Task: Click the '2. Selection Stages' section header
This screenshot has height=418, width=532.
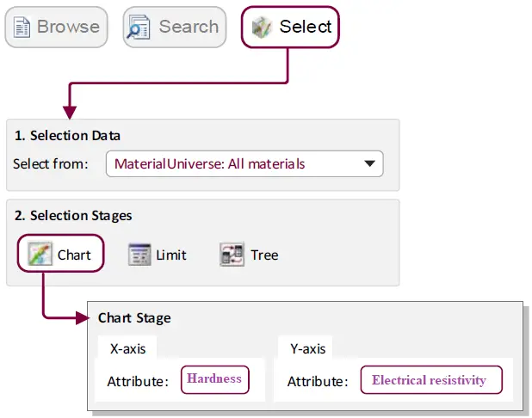Action: 73,216
